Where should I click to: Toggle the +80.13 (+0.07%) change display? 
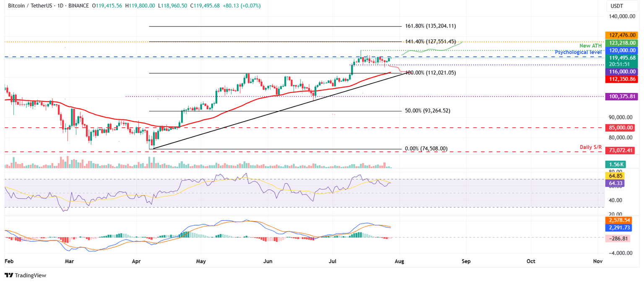click(243, 6)
